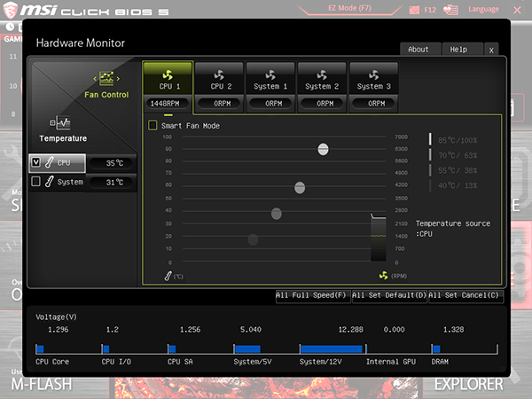532x399 pixels.
Task: Click the 70°C/63% fan curve point
Action: 300,188
